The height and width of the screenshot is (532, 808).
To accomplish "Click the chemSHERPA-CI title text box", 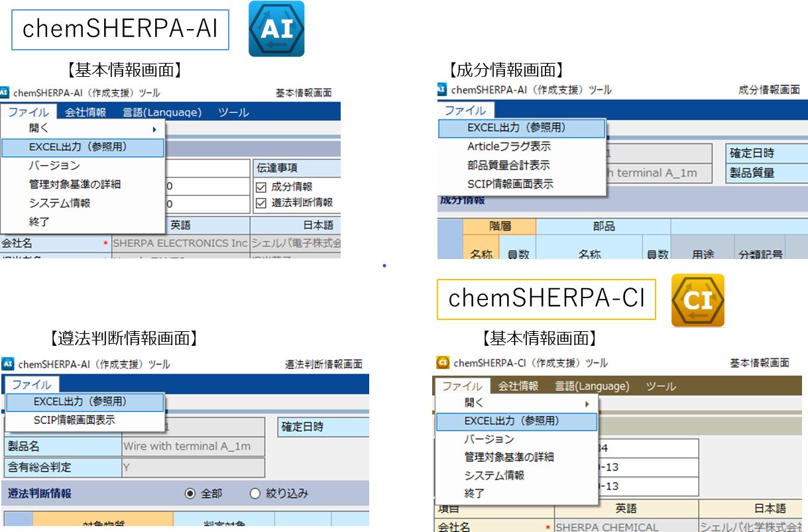I will (546, 299).
